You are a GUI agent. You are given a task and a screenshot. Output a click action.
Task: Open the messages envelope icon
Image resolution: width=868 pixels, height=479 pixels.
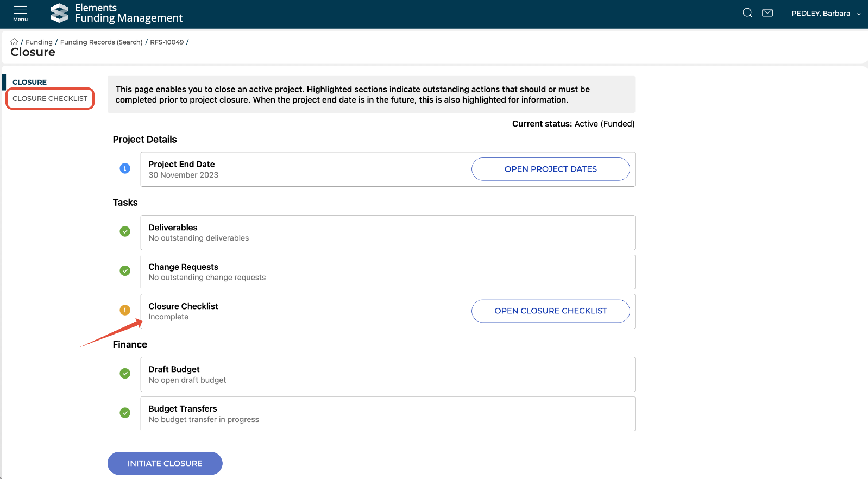pyautogui.click(x=768, y=13)
